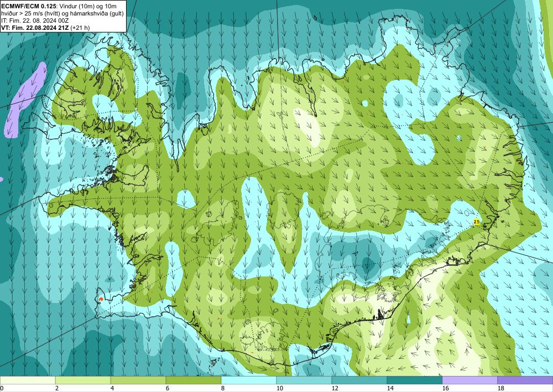Click the purple strong-wind patch offshore northwest
Image resolution: width=553 pixels, height=392 pixels.
(x=25, y=101)
